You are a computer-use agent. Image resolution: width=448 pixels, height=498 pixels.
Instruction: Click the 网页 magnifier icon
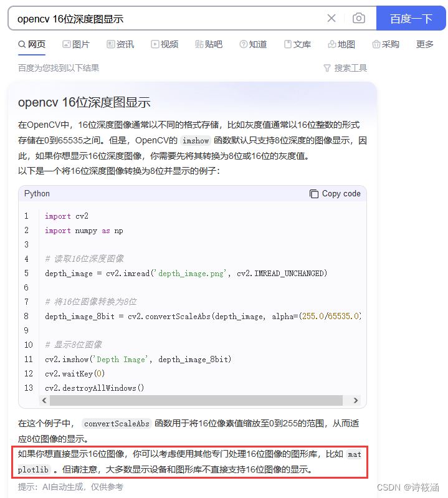[22, 44]
